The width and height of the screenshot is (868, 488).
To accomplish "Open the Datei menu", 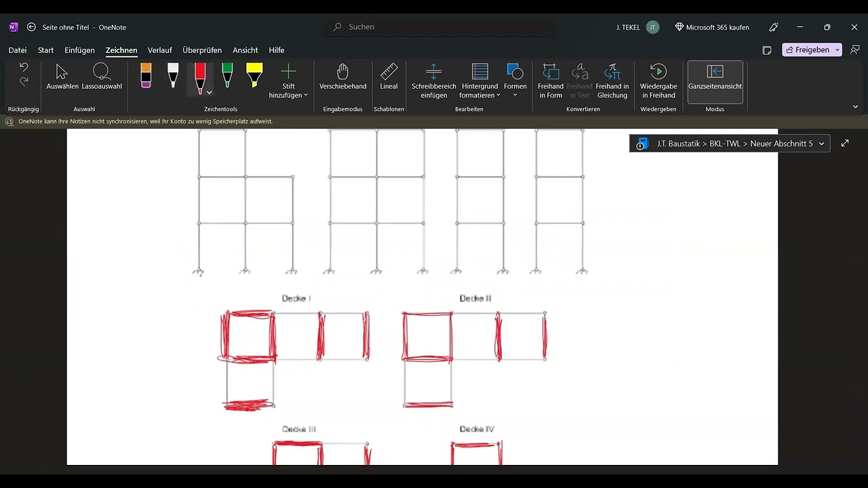I will click(x=18, y=50).
